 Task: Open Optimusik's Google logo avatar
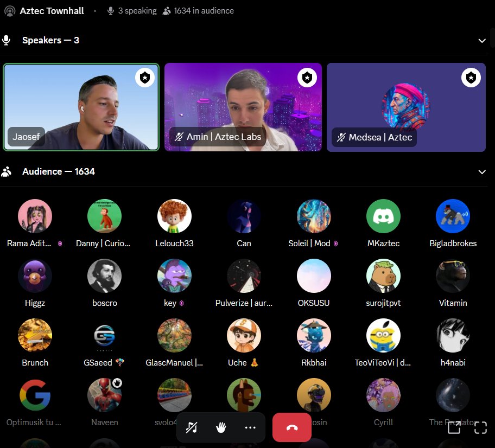pyautogui.click(x=35, y=395)
